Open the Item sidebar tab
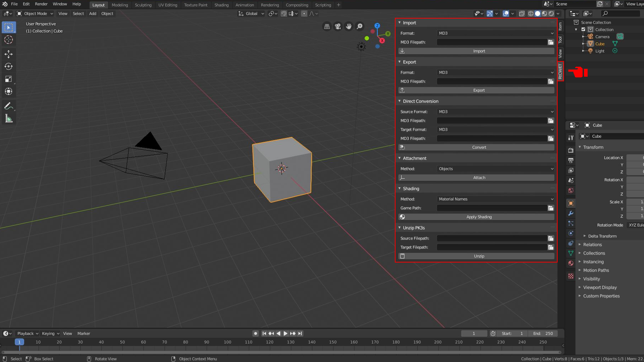Image resolution: width=644 pixels, height=362 pixels. click(x=560, y=26)
